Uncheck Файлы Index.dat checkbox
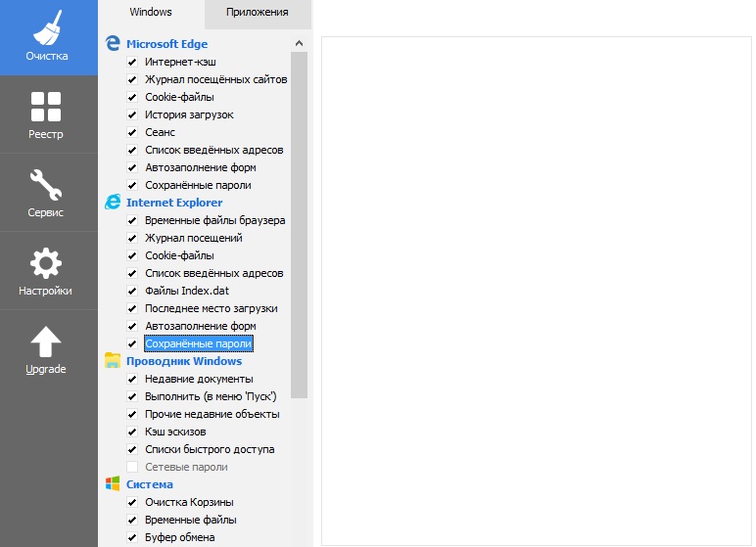This screenshot has height=547, width=756. click(132, 291)
